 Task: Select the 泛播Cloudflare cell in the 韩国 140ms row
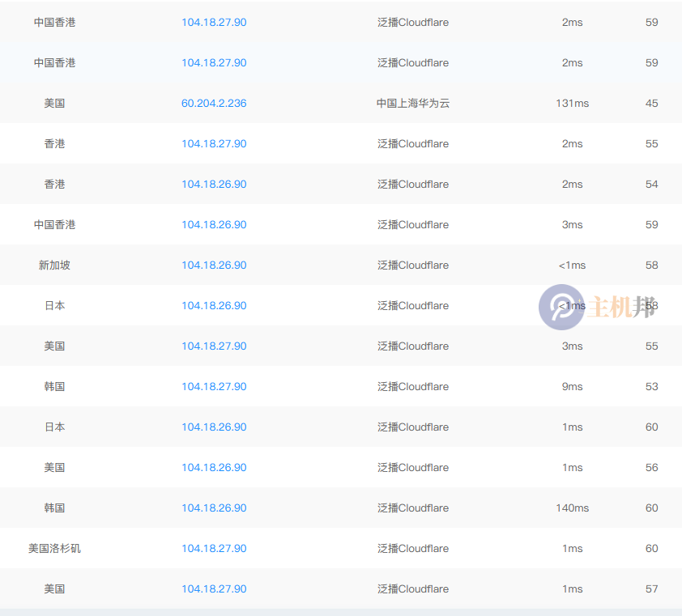413,508
